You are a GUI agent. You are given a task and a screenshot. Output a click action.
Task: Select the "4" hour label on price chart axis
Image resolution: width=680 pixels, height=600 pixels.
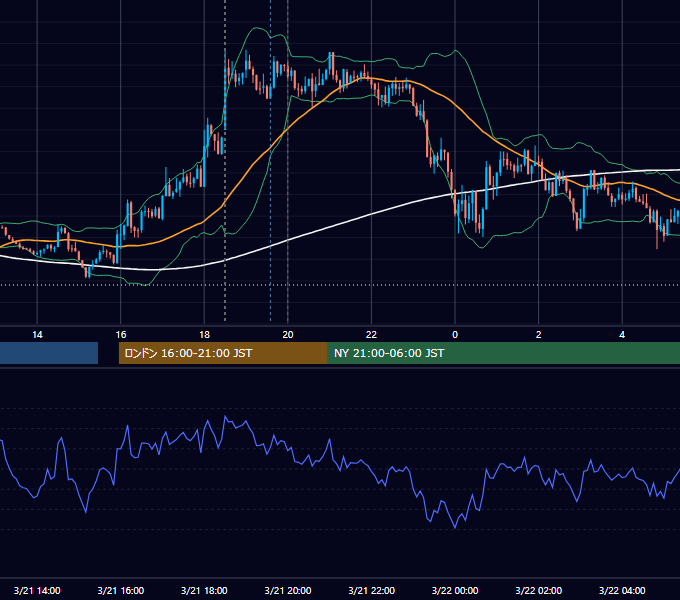[622, 335]
